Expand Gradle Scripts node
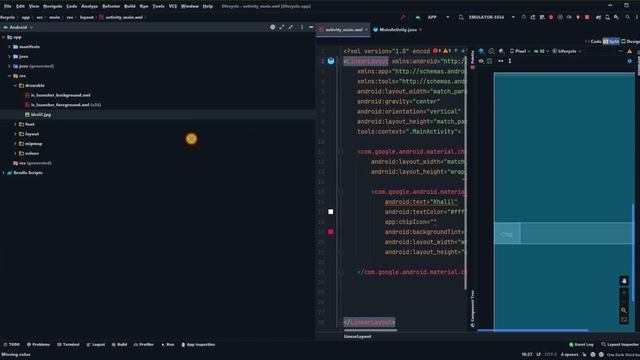 pyautogui.click(x=4, y=173)
